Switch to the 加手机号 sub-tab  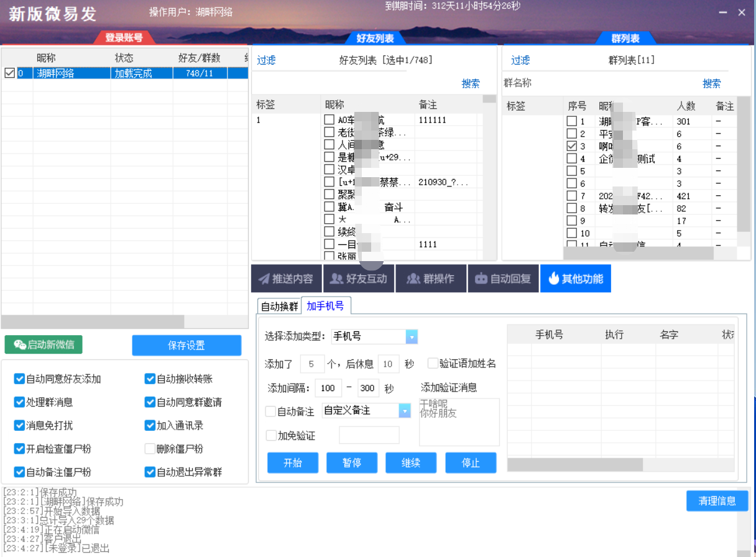pyautogui.click(x=326, y=305)
